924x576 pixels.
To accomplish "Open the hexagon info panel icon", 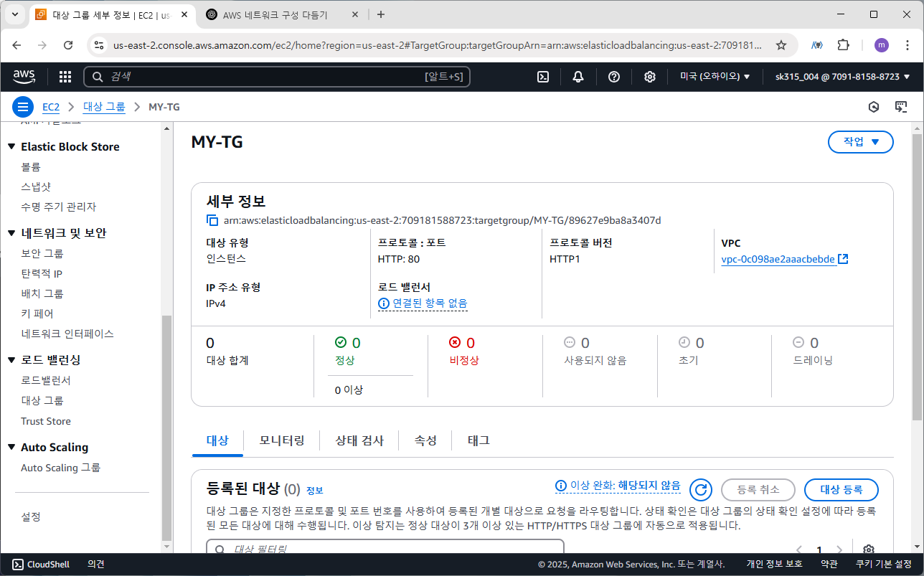I will 874,107.
